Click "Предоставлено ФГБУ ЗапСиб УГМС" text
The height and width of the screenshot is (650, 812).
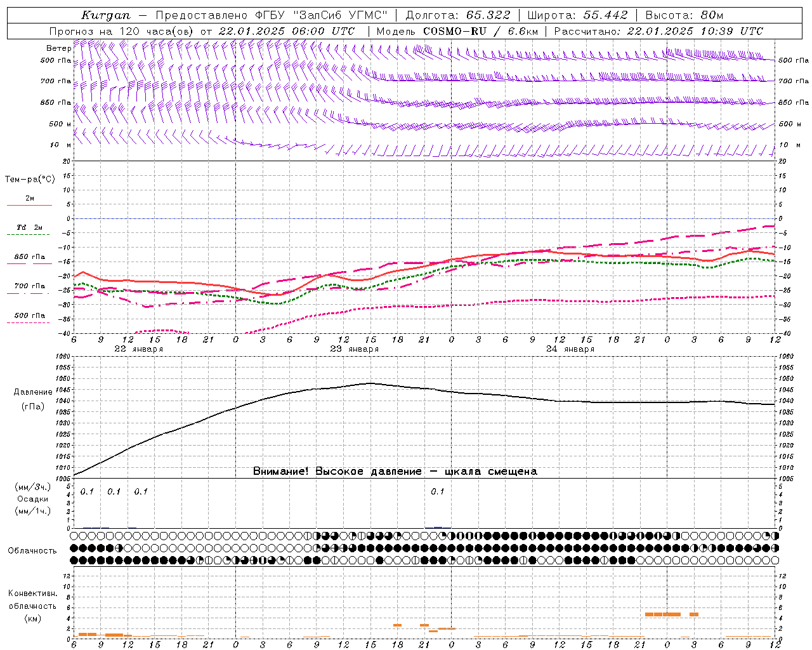[272, 15]
